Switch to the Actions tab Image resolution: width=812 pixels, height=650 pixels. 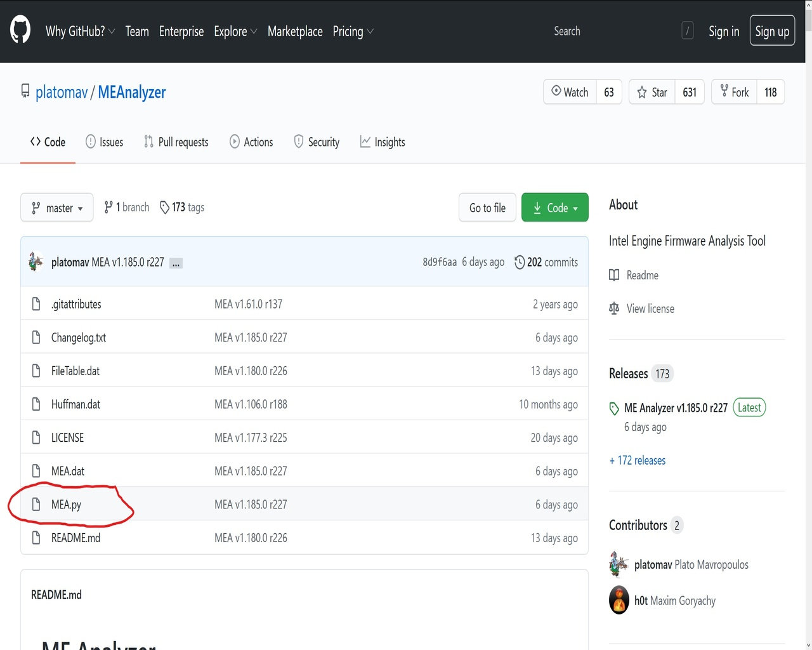click(x=251, y=142)
